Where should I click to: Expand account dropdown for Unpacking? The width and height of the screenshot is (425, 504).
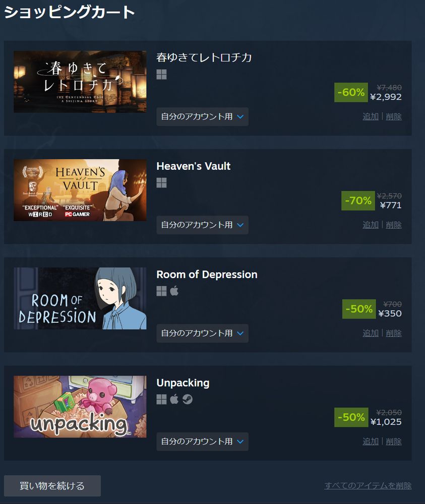click(x=202, y=442)
